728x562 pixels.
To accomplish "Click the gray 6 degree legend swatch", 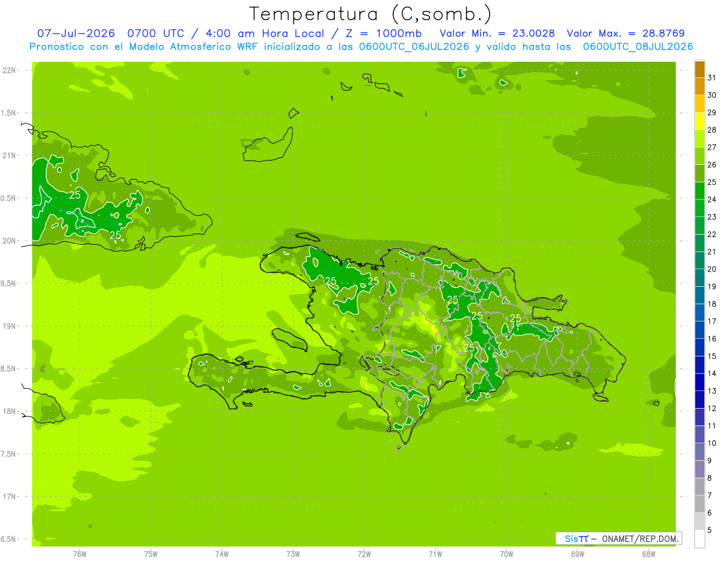I will click(699, 504).
